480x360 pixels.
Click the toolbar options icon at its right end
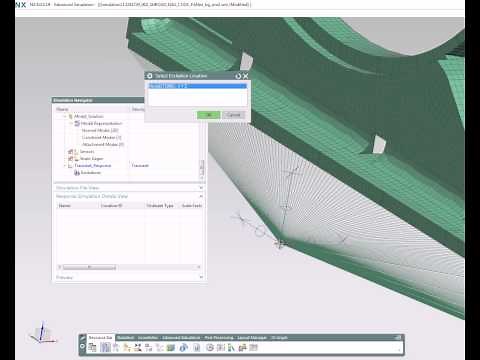tap(398, 338)
